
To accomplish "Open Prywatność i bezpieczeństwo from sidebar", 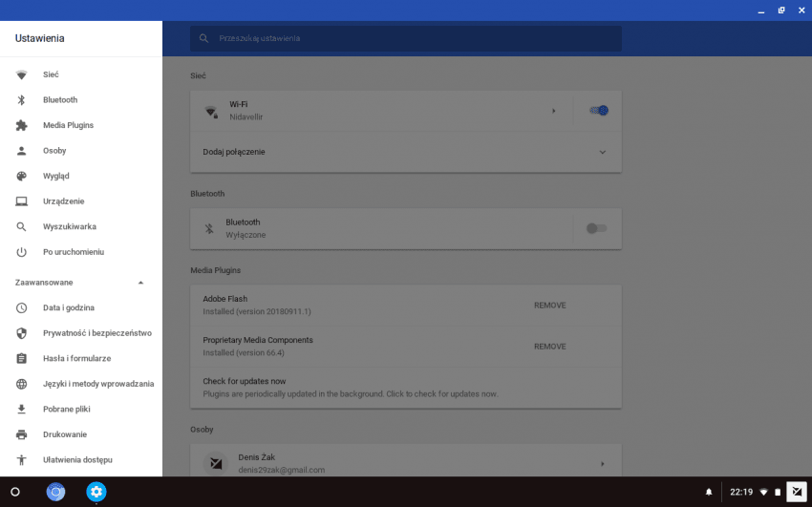I will (97, 333).
